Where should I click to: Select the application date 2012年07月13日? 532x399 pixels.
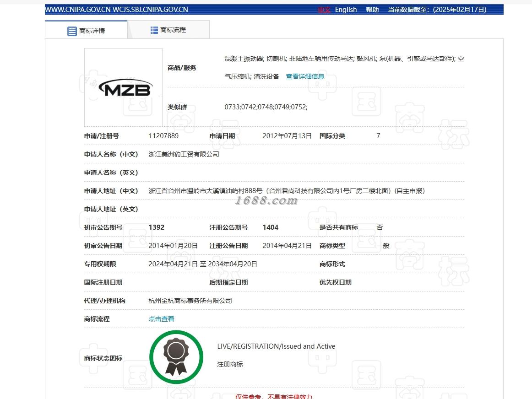(287, 136)
